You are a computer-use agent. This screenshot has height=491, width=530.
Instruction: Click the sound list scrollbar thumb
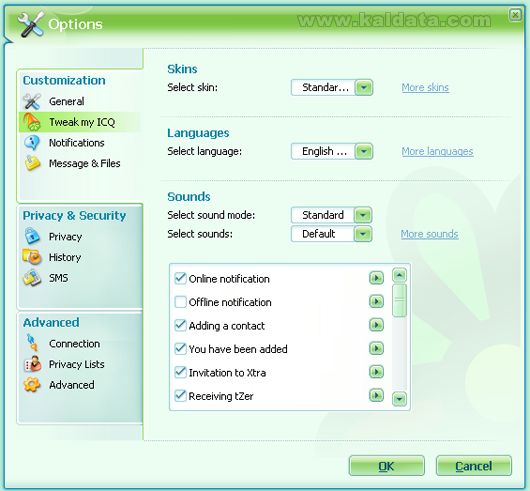399,300
